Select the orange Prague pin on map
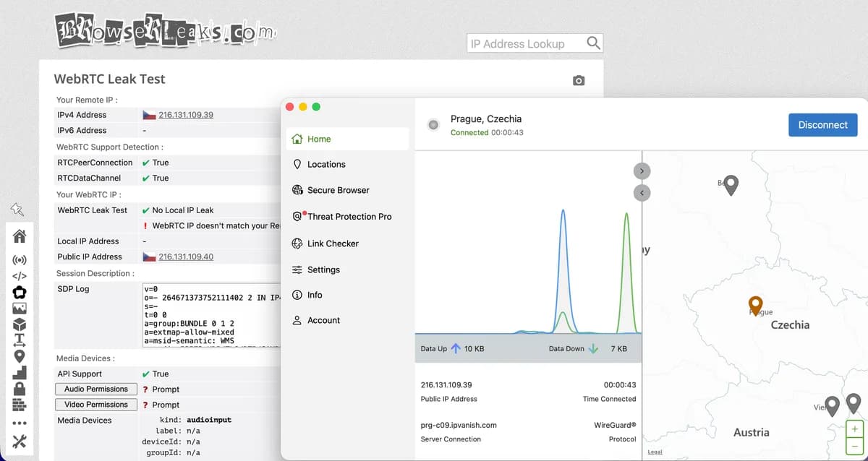 tap(756, 306)
